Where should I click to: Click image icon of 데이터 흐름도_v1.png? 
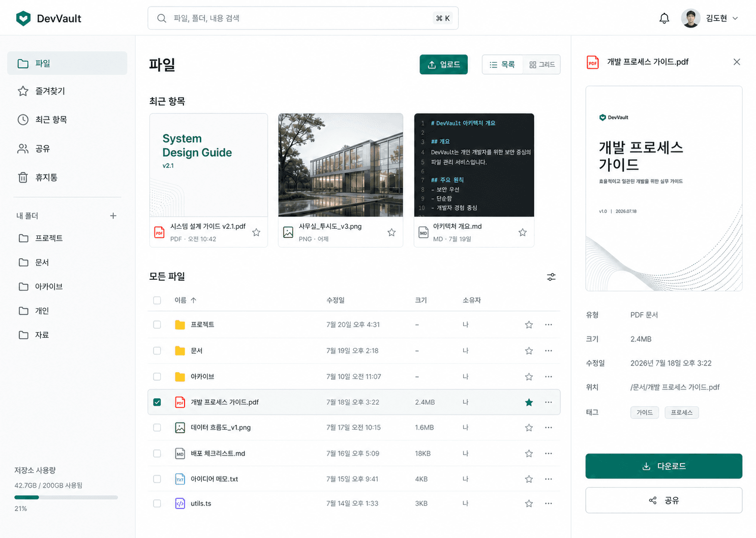click(180, 428)
